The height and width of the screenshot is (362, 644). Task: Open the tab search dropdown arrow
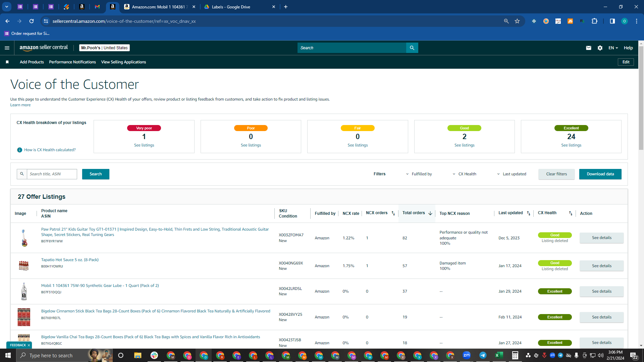(x=6, y=7)
